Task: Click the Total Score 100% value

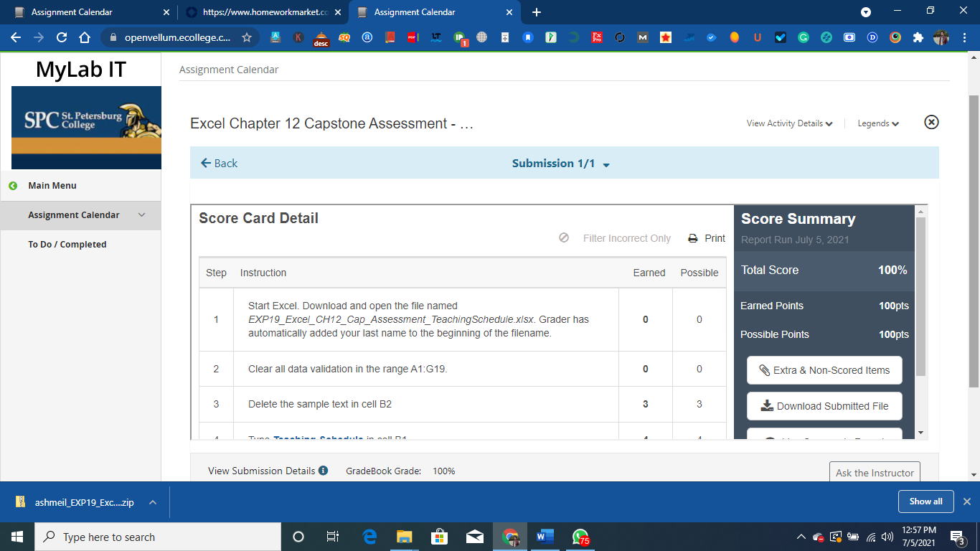Action: pyautogui.click(x=892, y=270)
